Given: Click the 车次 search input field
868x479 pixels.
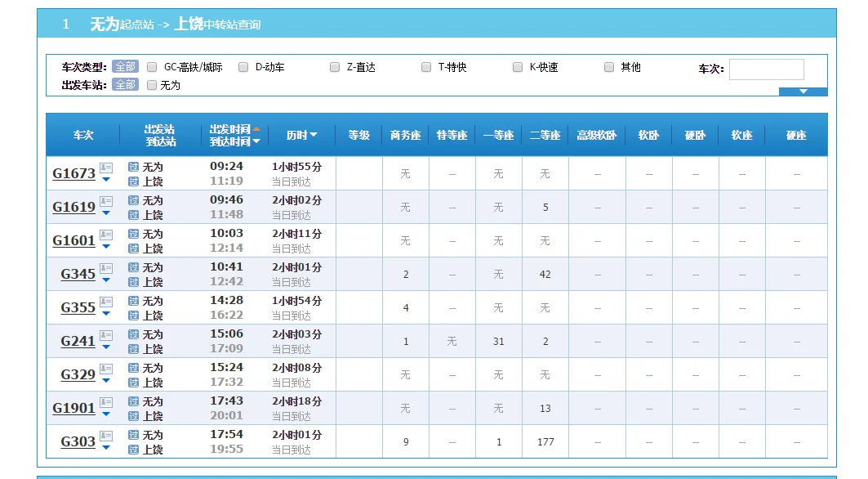Looking at the screenshot, I should (x=766, y=69).
